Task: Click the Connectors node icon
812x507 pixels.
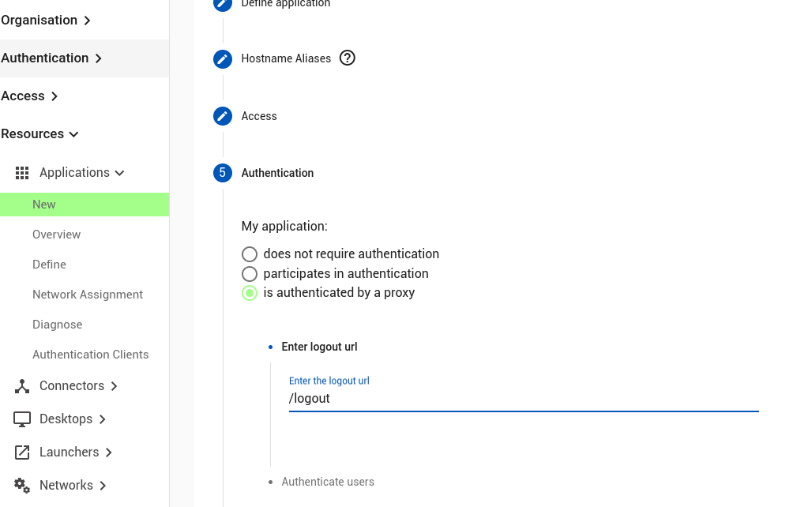Action: (22, 386)
